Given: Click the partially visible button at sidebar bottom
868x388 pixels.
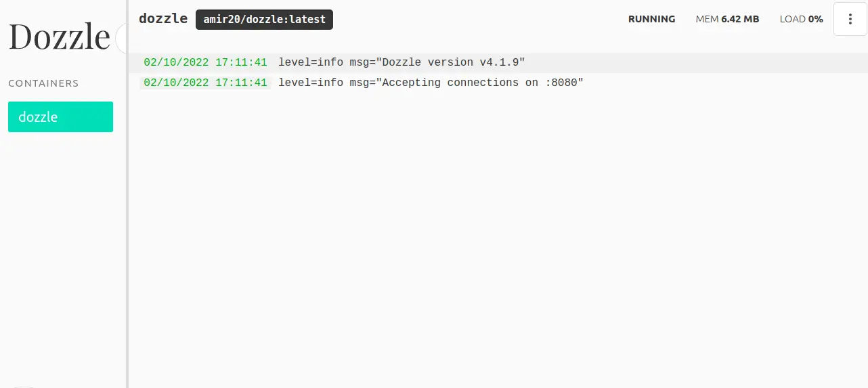Looking at the screenshot, I should pos(24,385).
